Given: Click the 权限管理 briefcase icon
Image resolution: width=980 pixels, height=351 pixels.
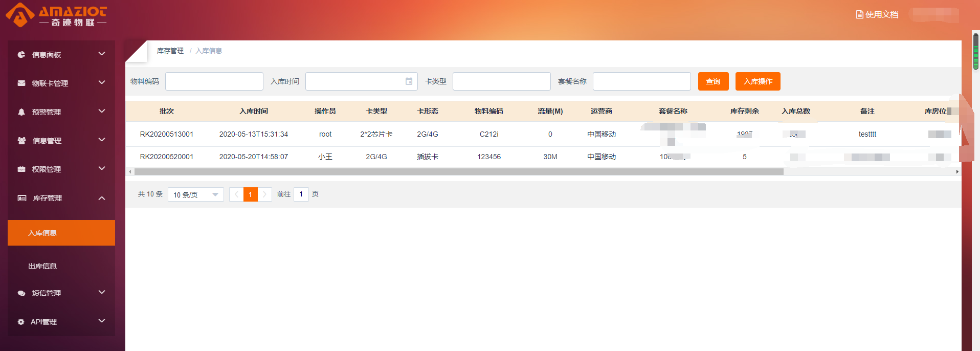Looking at the screenshot, I should [x=21, y=169].
